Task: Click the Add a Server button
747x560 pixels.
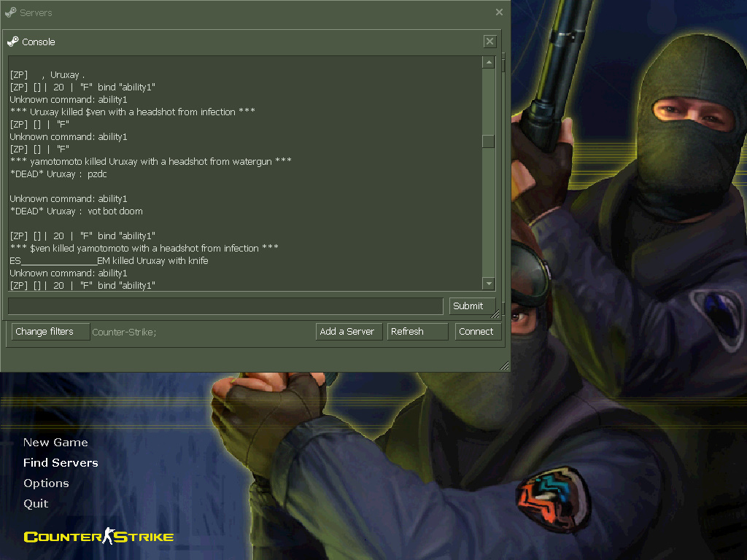Action: [347, 332]
